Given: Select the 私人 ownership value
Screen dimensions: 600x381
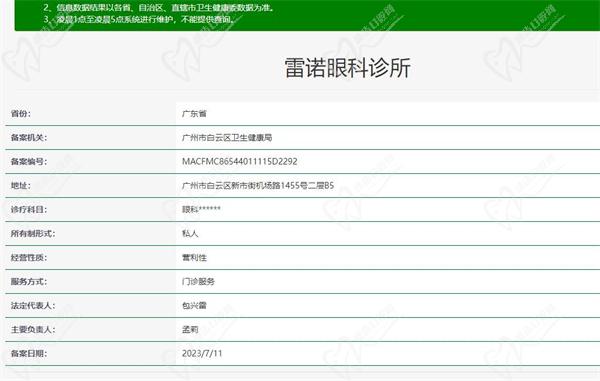Looking at the screenshot, I should point(190,233).
